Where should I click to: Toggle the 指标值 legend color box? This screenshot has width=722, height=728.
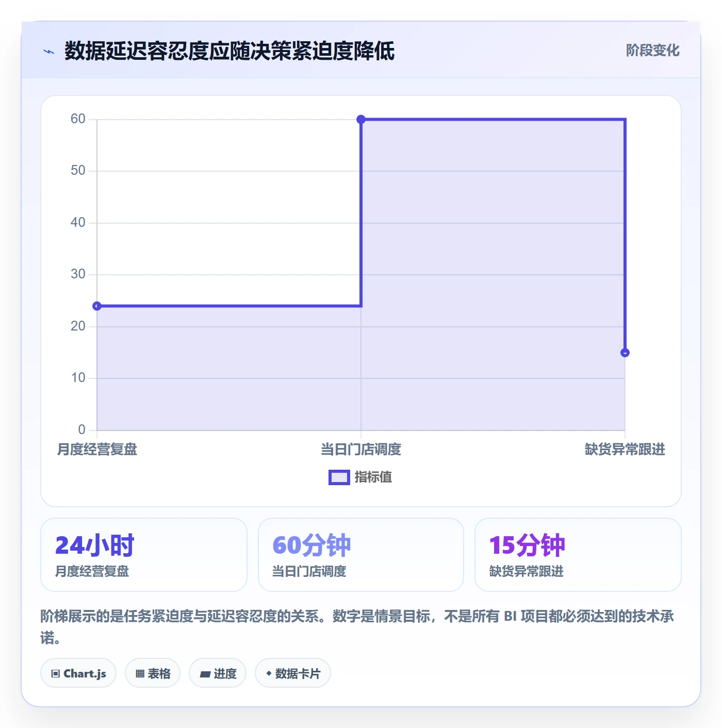339,477
